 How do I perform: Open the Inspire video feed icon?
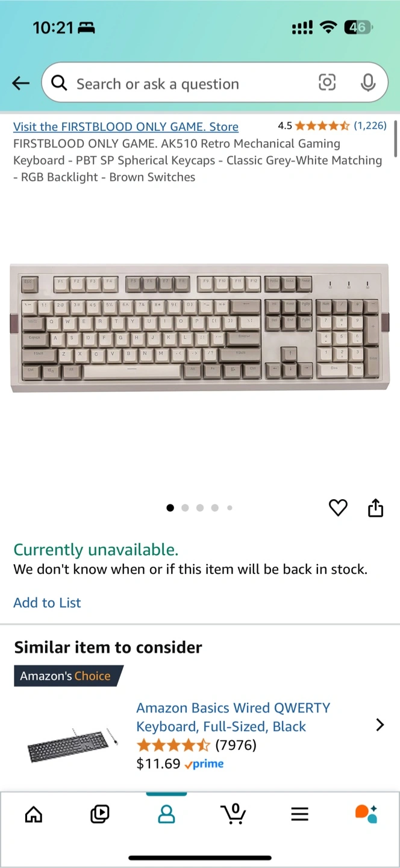tap(100, 814)
